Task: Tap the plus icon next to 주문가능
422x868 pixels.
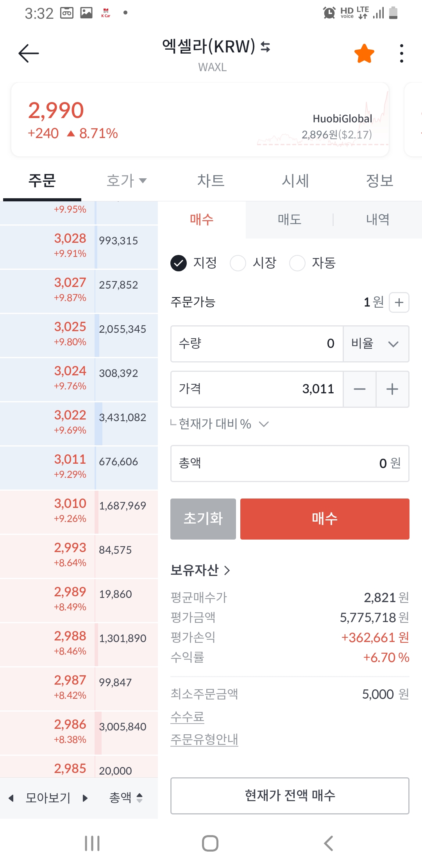Action: point(399,302)
